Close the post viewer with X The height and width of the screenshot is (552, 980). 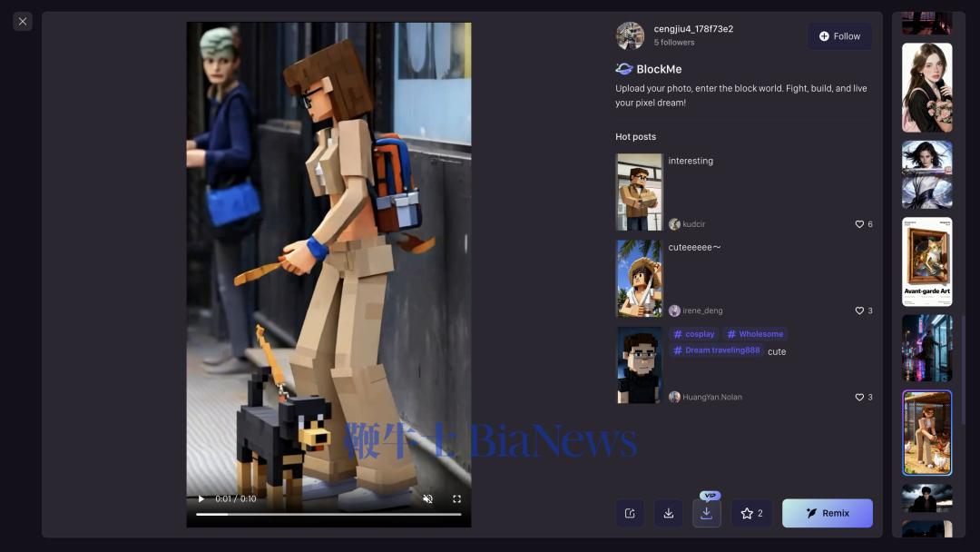[x=23, y=21]
